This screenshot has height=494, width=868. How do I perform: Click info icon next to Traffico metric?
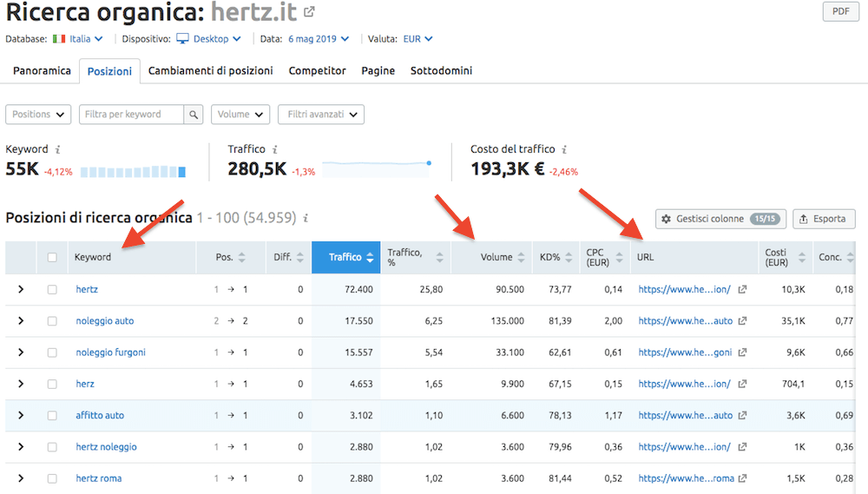click(274, 149)
